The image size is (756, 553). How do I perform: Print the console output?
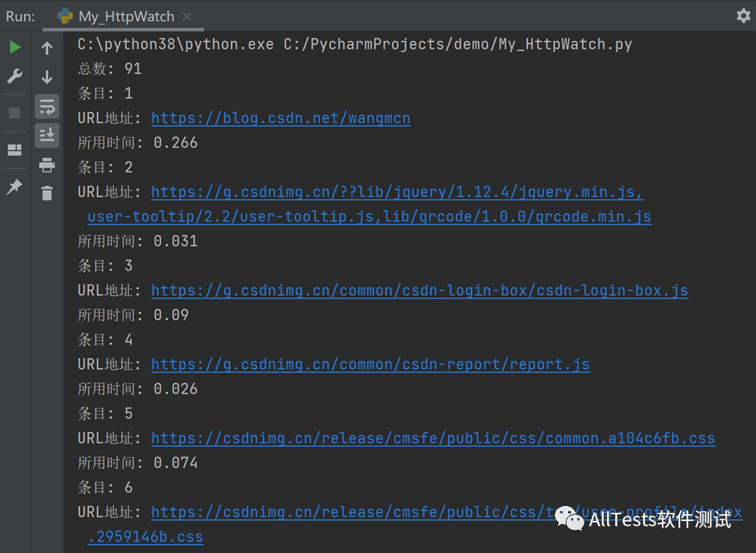pos(47,165)
